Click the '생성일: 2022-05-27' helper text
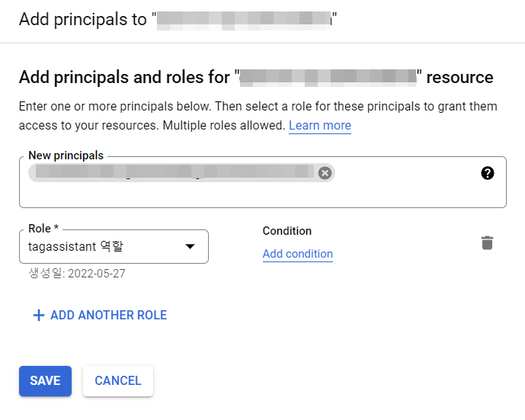Image resolution: width=525 pixels, height=420 pixels. tap(76, 274)
